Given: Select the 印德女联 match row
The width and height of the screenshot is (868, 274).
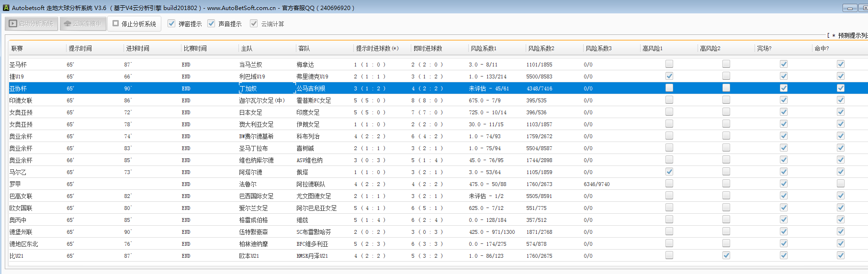Looking at the screenshot, I should click(x=144, y=100).
